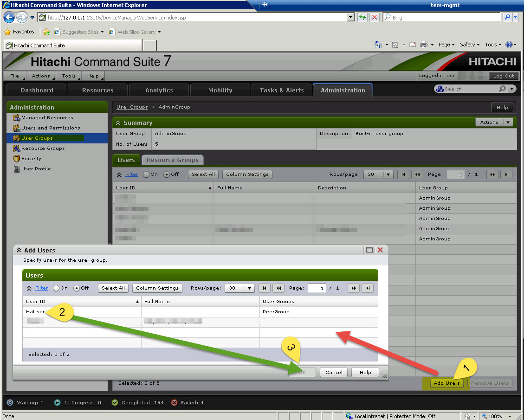Click the Completed tasks green check icon
Image resolution: width=524 pixels, height=420 pixels.
coord(115,403)
